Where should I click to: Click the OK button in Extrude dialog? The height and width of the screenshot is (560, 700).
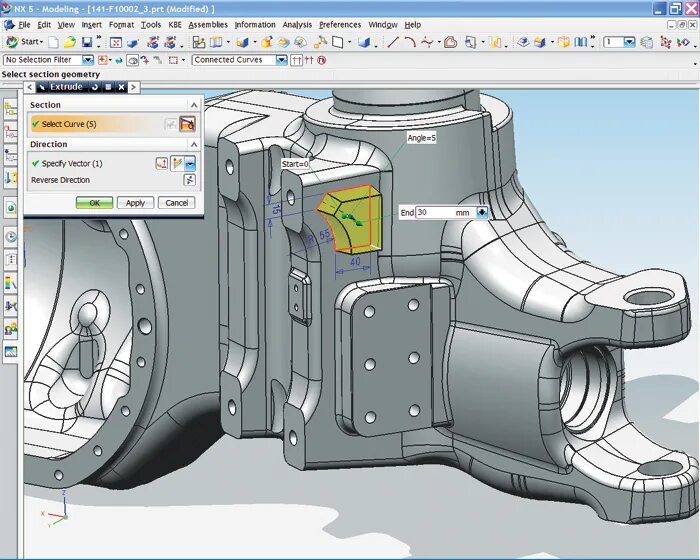(95, 203)
